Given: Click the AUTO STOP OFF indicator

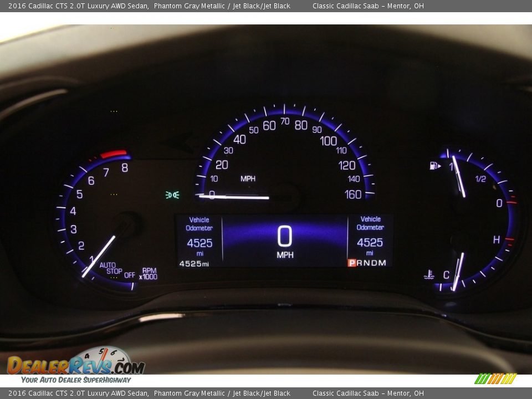Looking at the screenshot, I should pos(115,270).
